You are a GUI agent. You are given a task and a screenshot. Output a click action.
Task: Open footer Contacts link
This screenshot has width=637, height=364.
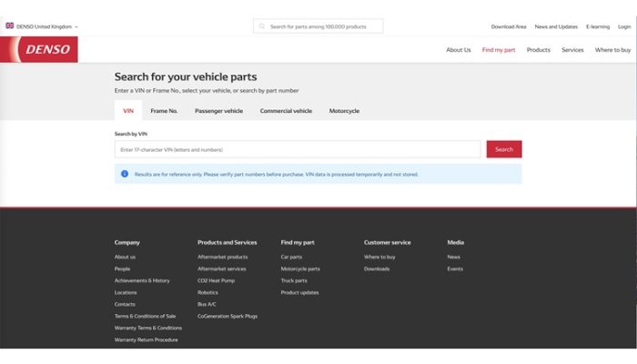[x=125, y=304]
